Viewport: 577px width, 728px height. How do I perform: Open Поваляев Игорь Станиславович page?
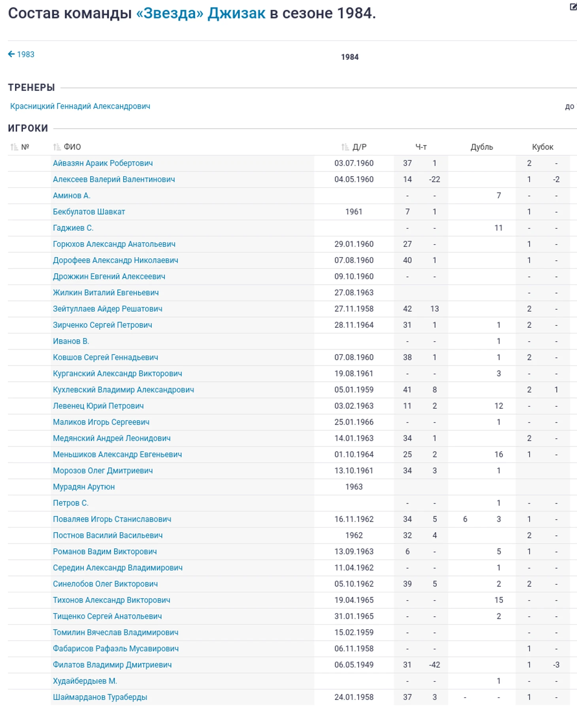point(112,519)
